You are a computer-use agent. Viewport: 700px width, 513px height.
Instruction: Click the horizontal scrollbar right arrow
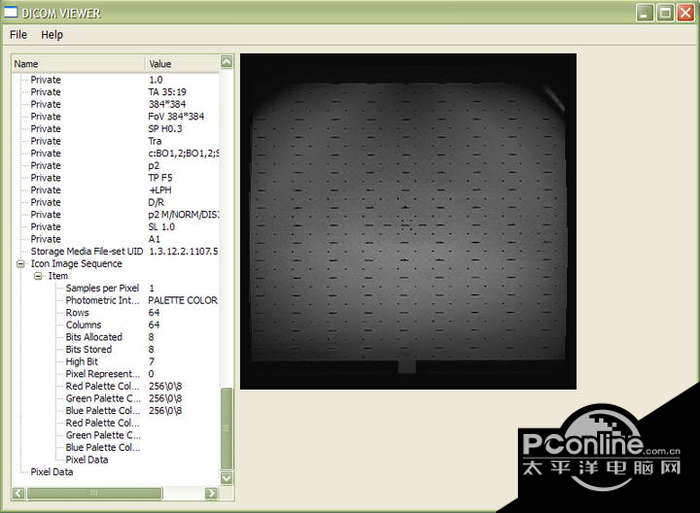(x=211, y=493)
